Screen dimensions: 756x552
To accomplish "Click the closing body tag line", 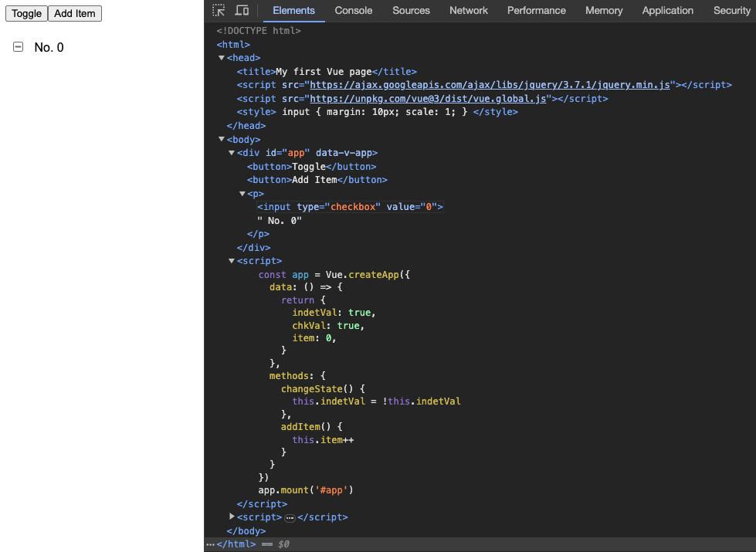I will click(x=246, y=531).
